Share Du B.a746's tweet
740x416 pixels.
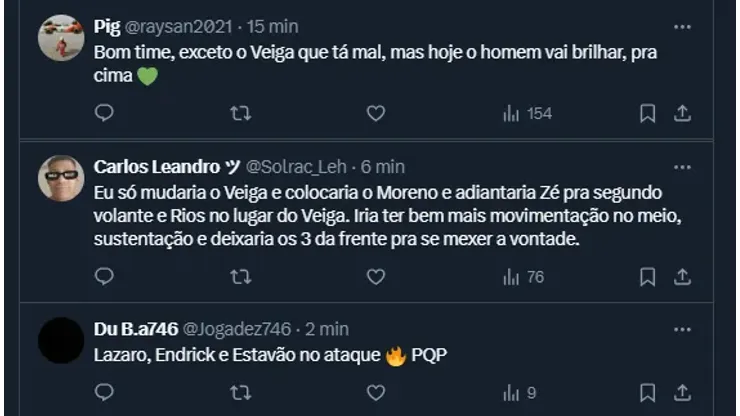(x=683, y=393)
